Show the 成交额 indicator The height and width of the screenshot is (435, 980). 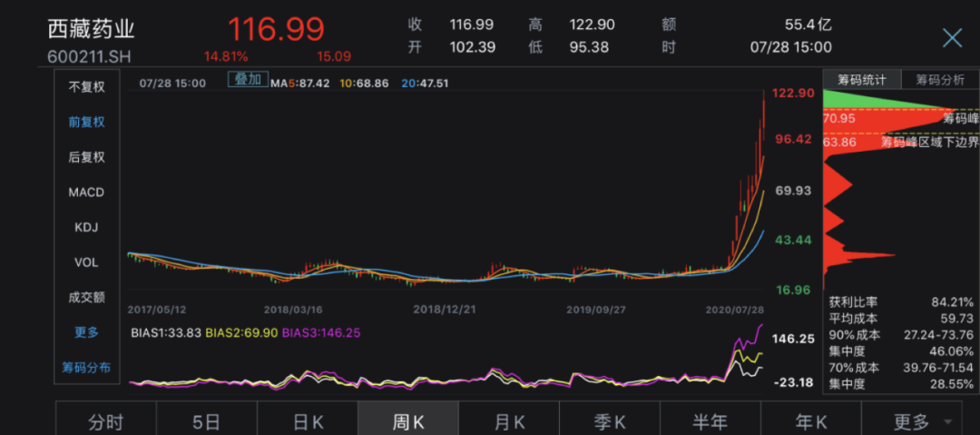pos(86,297)
